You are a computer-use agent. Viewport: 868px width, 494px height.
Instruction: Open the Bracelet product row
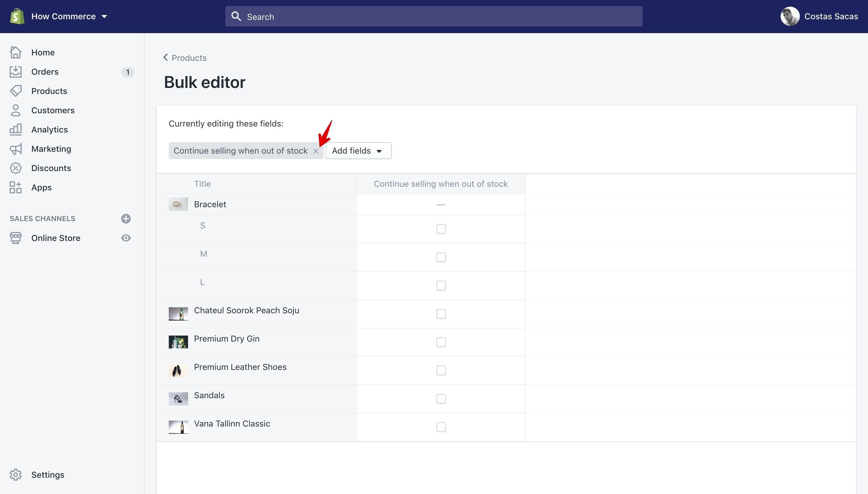click(210, 204)
